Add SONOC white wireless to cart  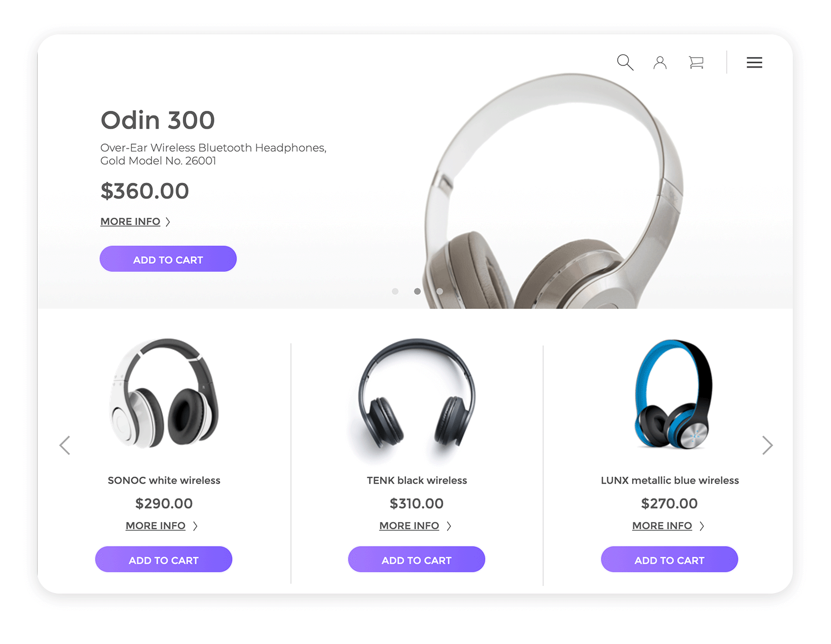point(163,559)
